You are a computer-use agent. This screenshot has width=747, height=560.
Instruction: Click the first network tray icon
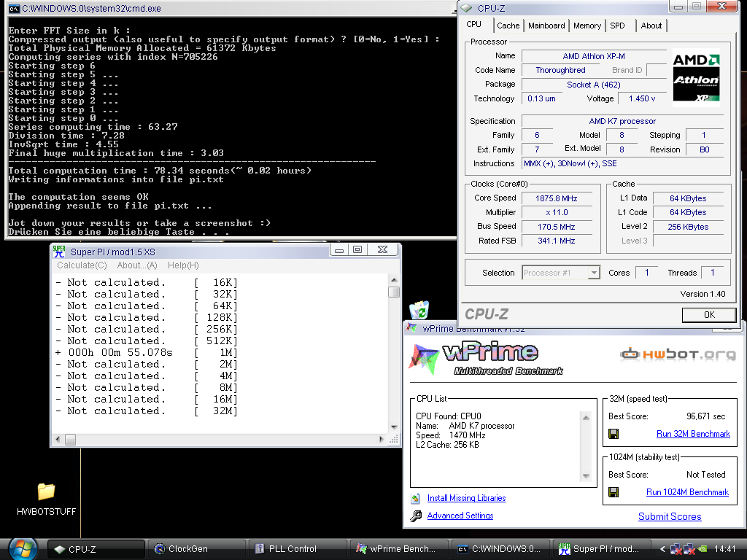pyautogui.click(x=676, y=549)
